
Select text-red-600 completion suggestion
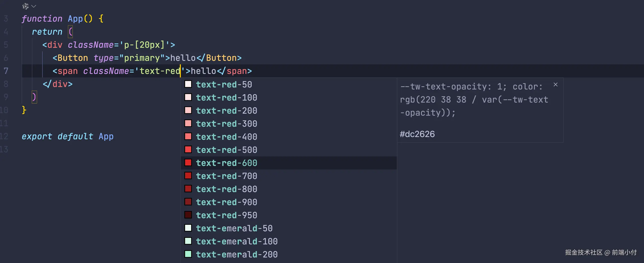(226, 163)
